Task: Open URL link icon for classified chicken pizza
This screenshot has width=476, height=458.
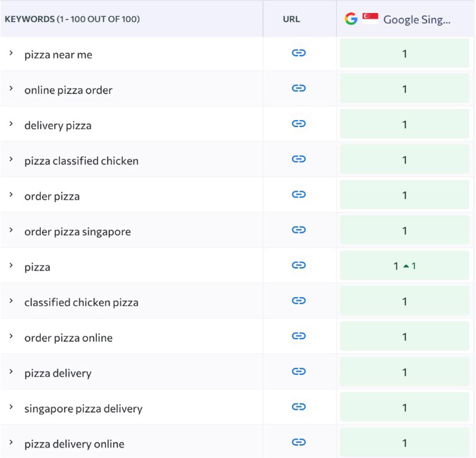Action: 299,301
